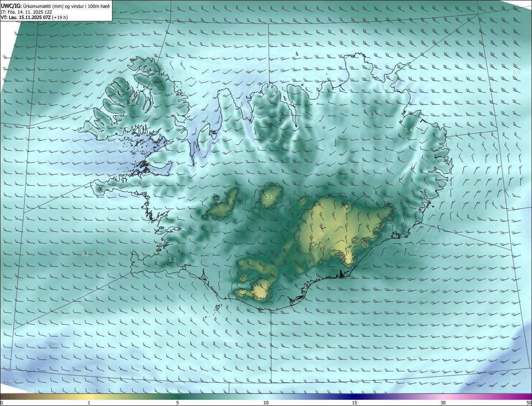Click the "VT: Lau. 15.11.2025 07Z" valid time
Image resolution: width=532 pixels, height=406 pixels.
[26, 17]
